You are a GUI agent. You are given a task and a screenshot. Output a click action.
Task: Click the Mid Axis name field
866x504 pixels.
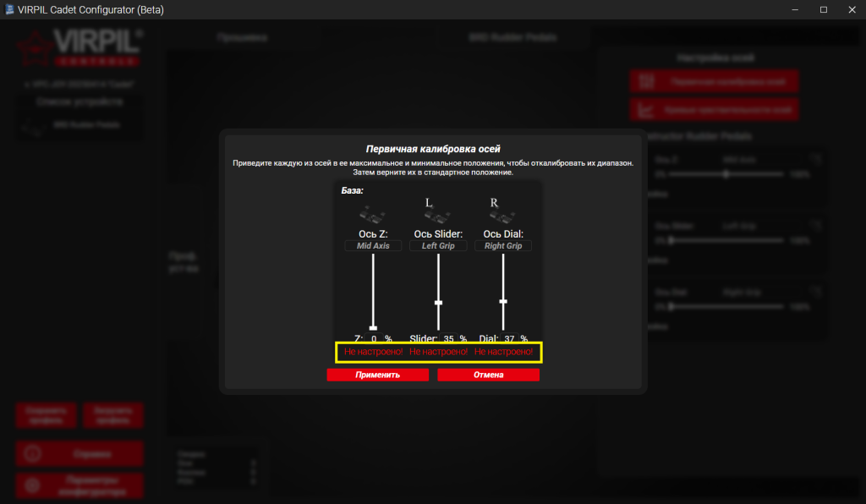(373, 245)
